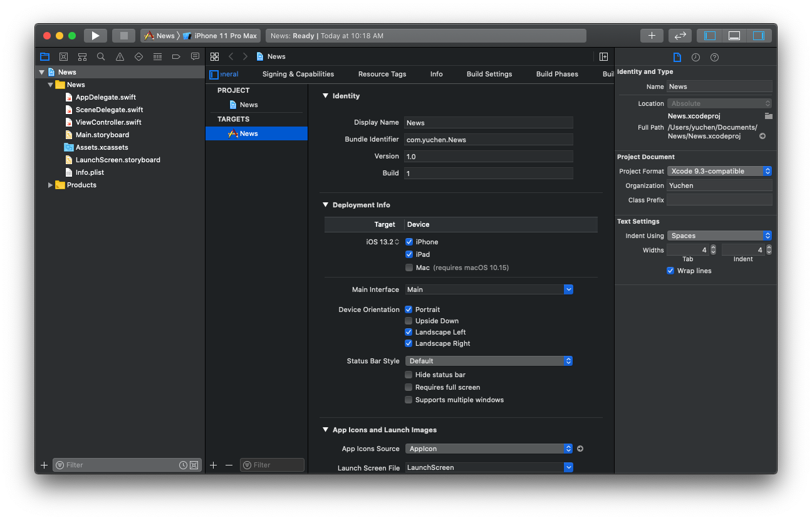Open the Status Bar Style dropdown
The height and width of the screenshot is (520, 812).
[489, 361]
